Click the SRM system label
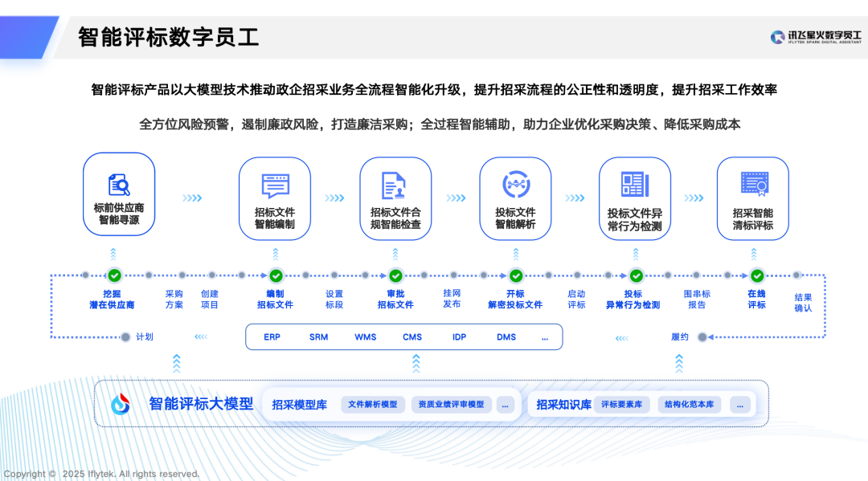 click(x=318, y=337)
